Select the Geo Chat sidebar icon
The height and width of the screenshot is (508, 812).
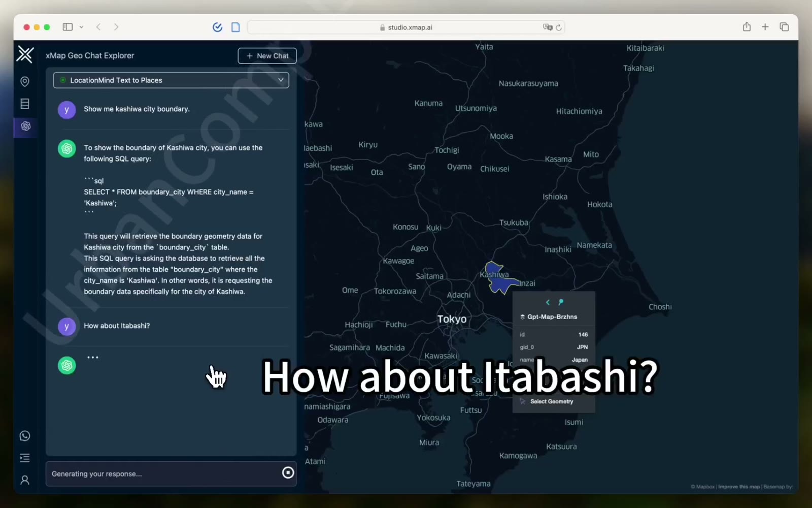(x=25, y=126)
